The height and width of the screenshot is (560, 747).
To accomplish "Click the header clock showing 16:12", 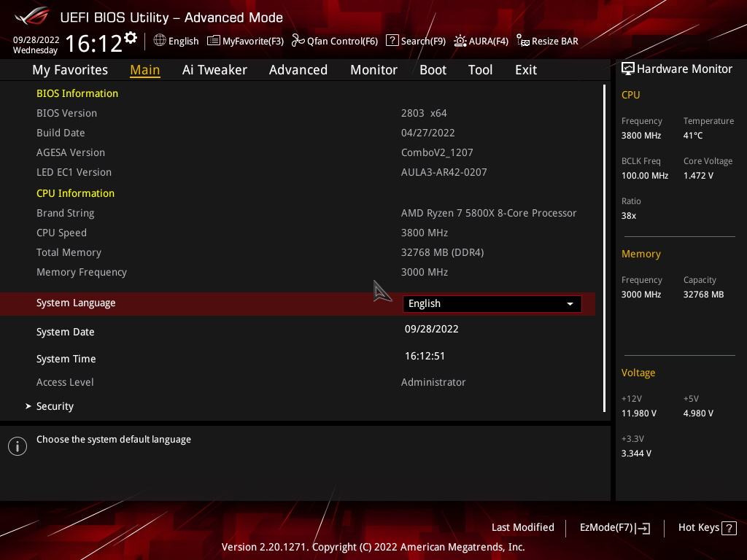I will tap(94, 43).
